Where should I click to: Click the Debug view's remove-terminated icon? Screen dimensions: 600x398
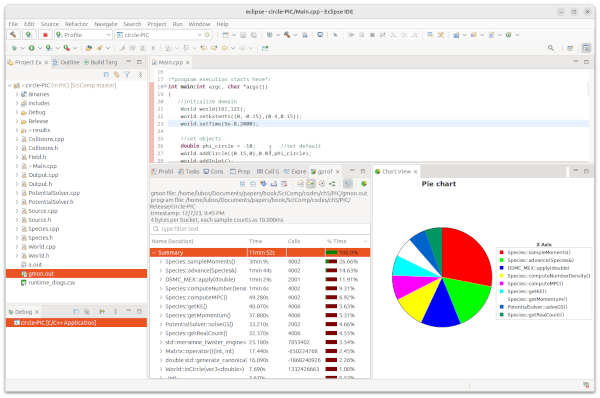pos(86,312)
